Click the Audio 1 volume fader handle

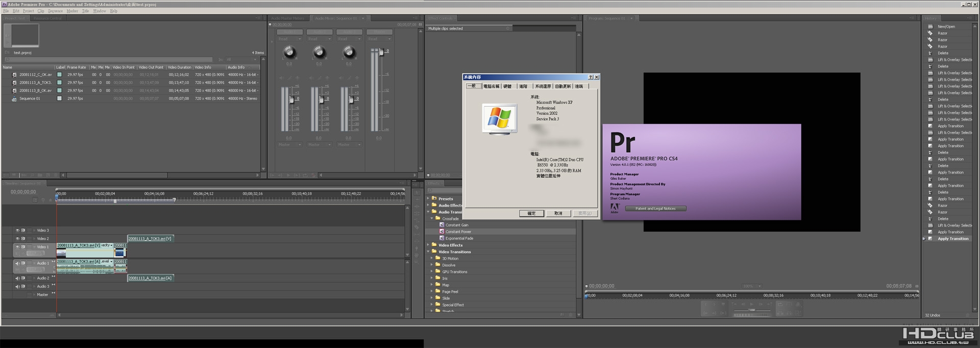[x=292, y=100]
